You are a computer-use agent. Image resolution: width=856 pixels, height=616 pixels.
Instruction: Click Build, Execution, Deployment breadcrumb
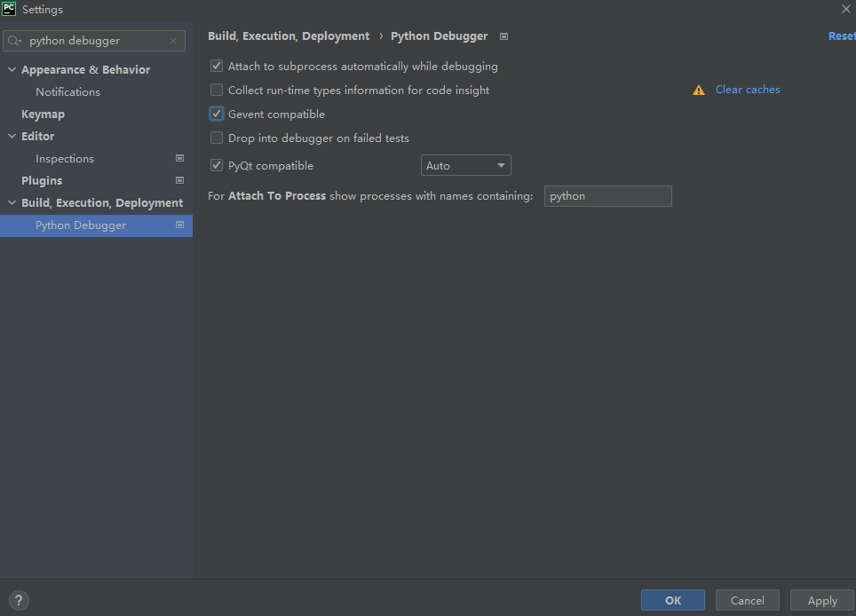point(289,36)
